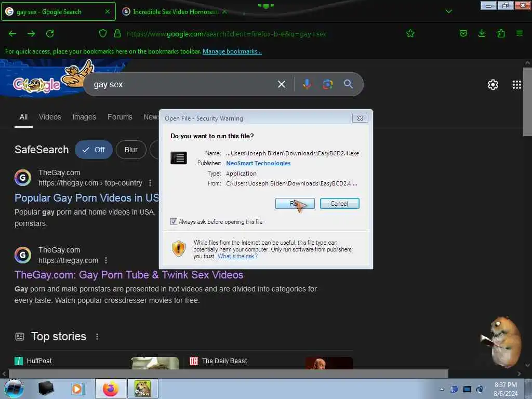Click the padlock site info icon
This screenshot has height=399, width=532.
[117, 34]
